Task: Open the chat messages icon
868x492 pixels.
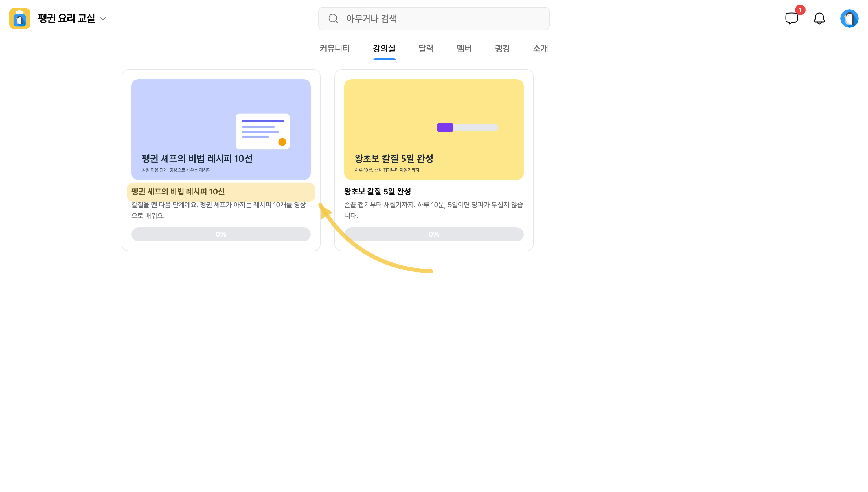Action: tap(791, 19)
